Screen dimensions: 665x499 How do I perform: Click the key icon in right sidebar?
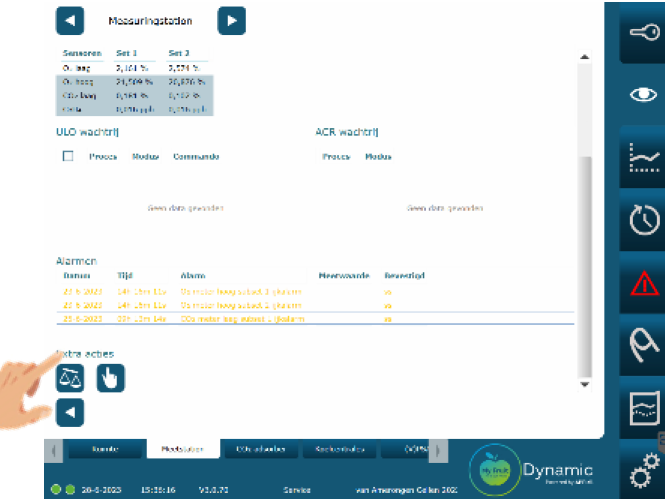pyautogui.click(x=641, y=33)
